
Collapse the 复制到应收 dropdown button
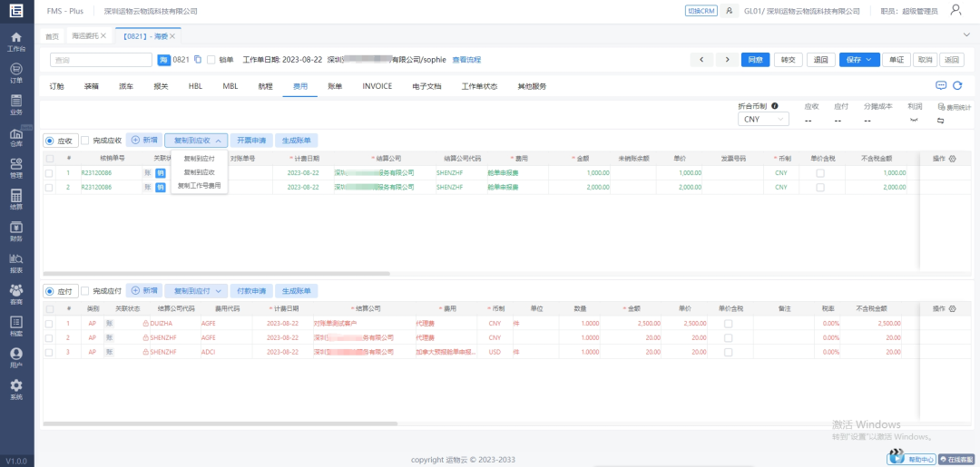(x=196, y=141)
